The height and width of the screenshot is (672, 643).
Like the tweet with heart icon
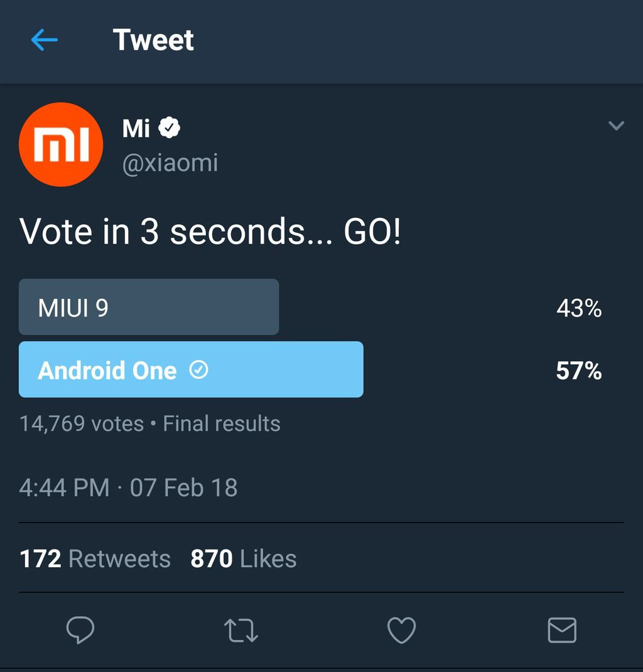401,631
